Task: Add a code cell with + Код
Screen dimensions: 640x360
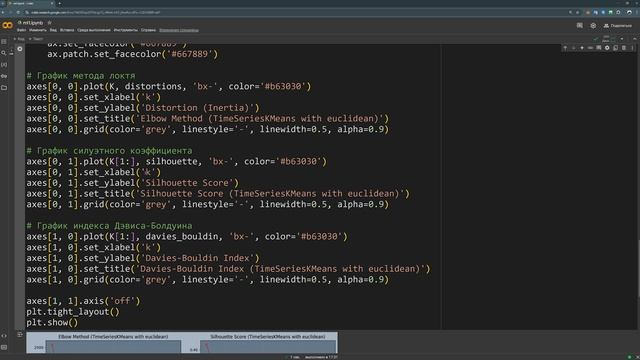Action: pyautogui.click(x=19, y=39)
